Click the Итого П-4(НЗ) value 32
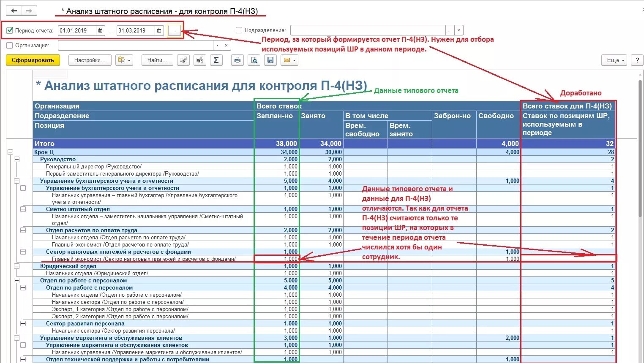Viewport: 644px width, 363px height. (610, 144)
